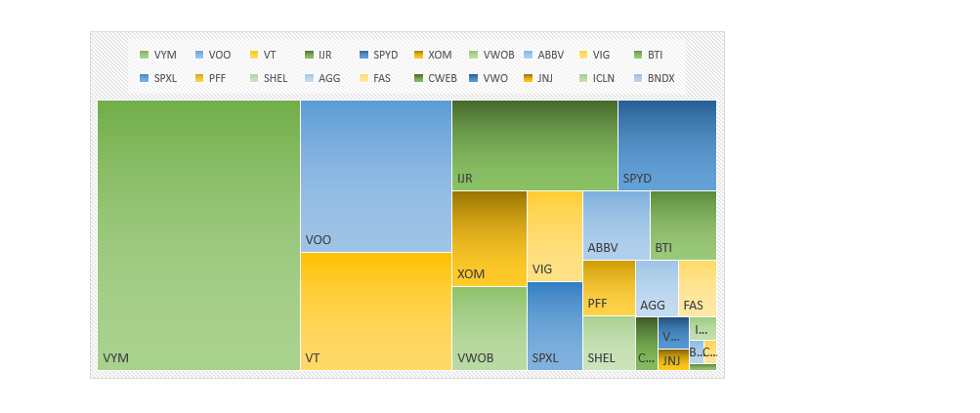980x413 pixels.
Task: Select the VIG treemap tile
Action: click(x=554, y=235)
